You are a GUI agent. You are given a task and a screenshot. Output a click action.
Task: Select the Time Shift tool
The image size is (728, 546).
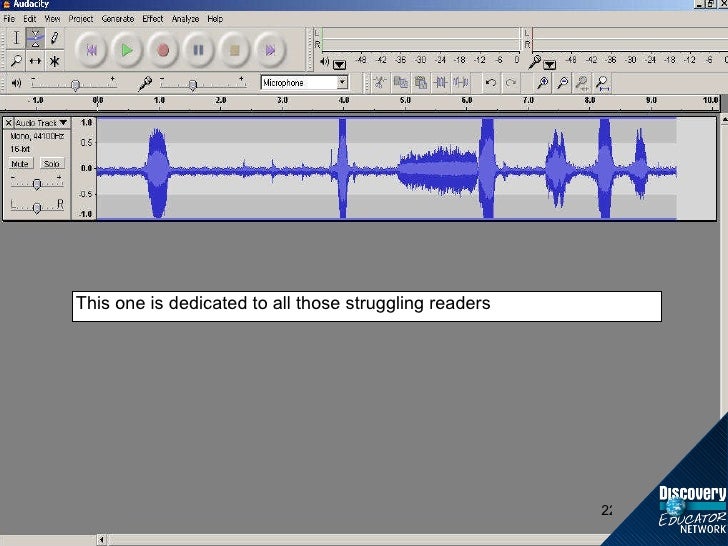click(x=35, y=60)
